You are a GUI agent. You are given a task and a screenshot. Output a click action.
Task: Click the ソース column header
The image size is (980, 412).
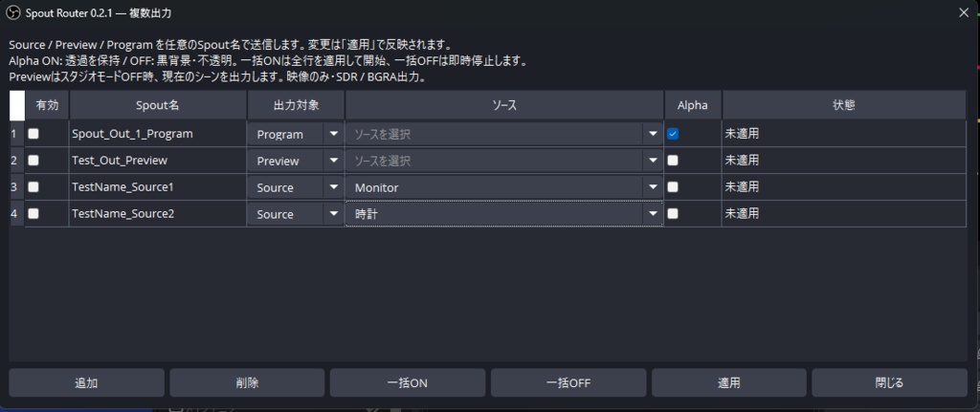point(504,105)
